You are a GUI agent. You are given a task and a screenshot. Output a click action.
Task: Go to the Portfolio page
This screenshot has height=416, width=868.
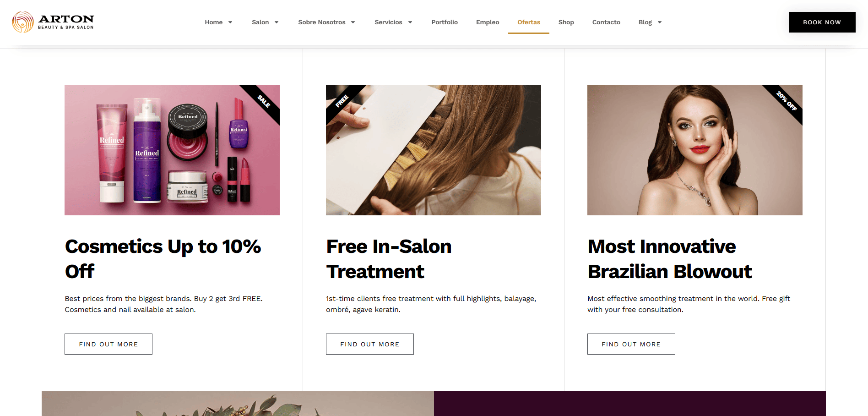[x=445, y=22]
